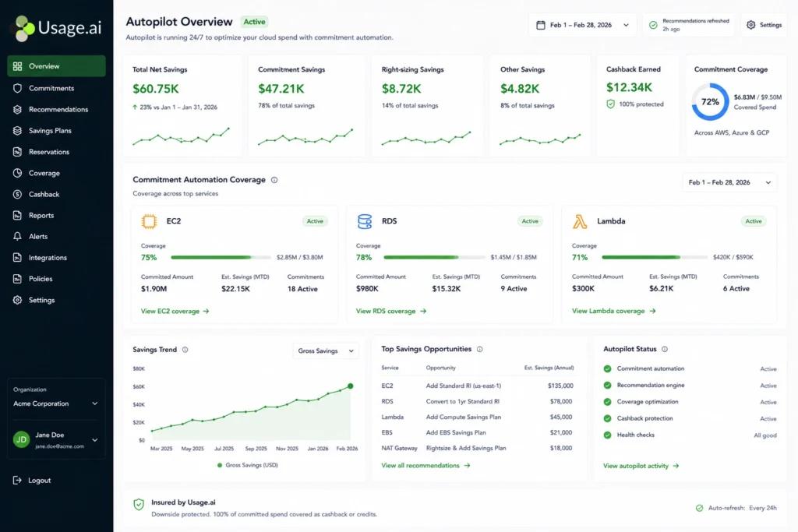Follow the View EC2 coverage link

click(175, 312)
